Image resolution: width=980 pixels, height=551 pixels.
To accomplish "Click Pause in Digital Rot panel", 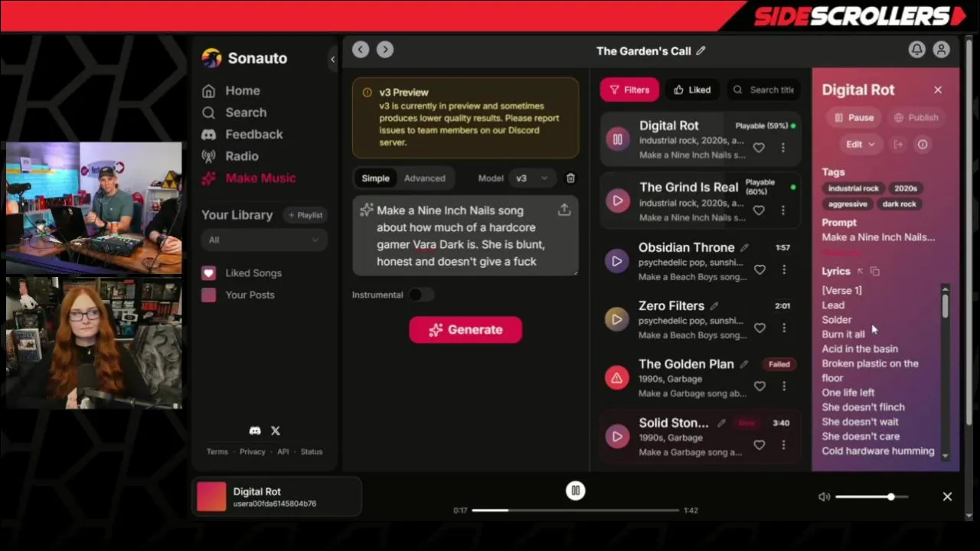I will pos(854,118).
